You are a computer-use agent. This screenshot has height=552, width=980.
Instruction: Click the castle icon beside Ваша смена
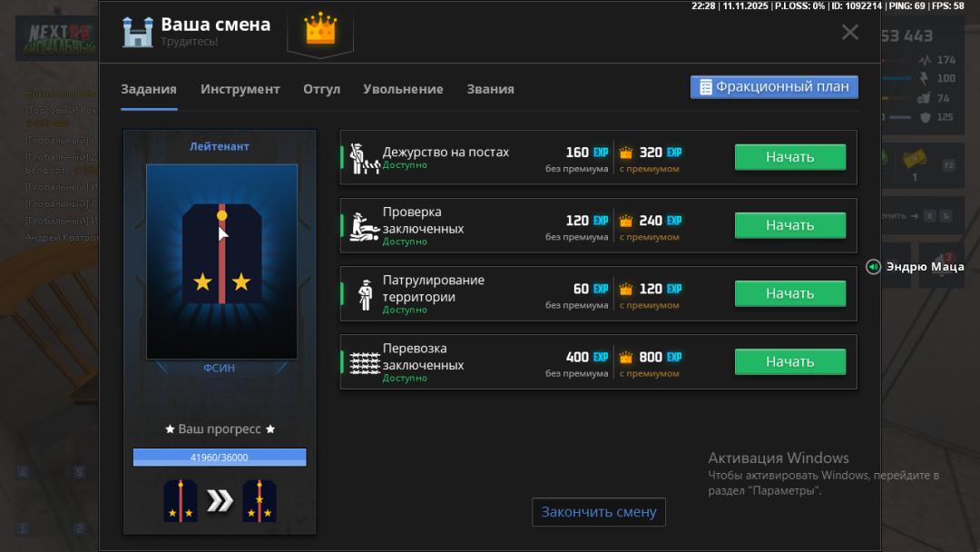(x=138, y=32)
